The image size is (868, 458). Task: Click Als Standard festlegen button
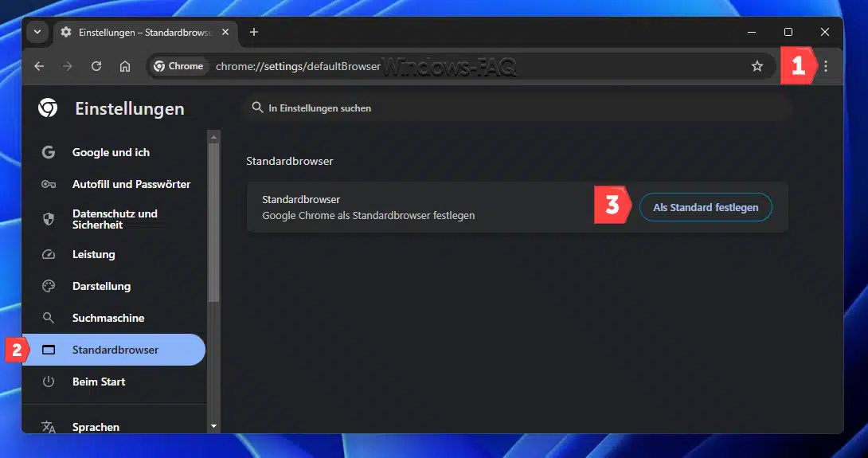pos(706,207)
